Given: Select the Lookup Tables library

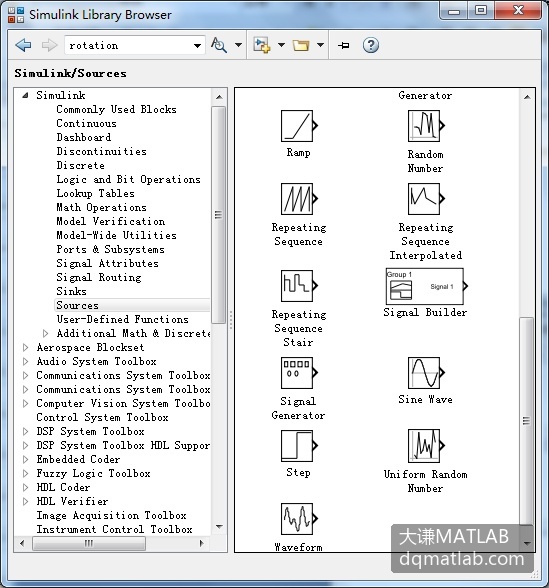Looking at the screenshot, I should click(x=95, y=194).
